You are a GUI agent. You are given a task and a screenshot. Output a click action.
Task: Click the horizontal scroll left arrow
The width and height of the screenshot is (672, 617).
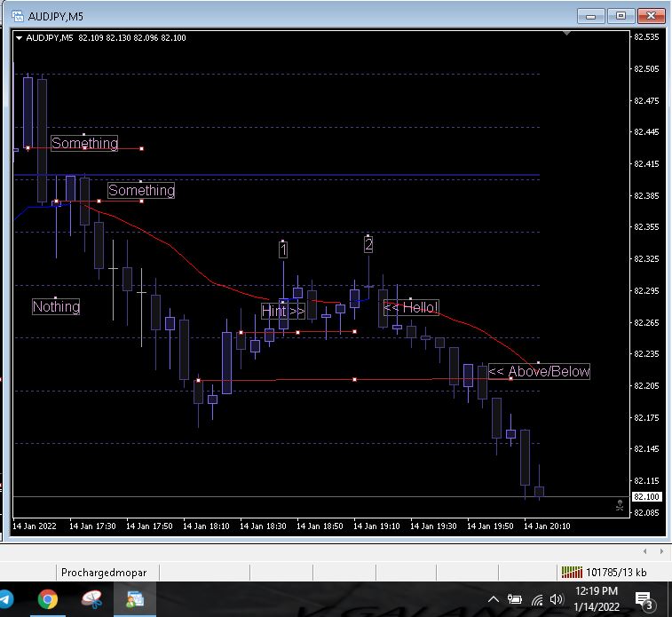point(645,551)
